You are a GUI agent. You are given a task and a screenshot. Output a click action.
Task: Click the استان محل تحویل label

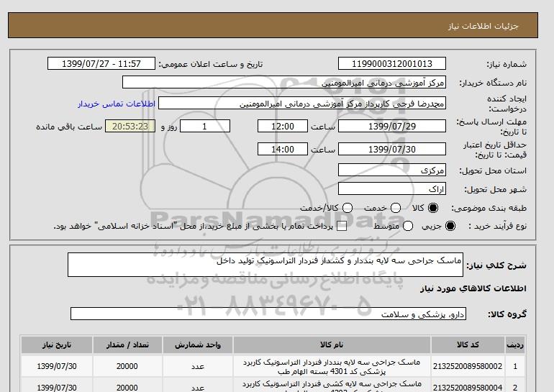[493, 170]
